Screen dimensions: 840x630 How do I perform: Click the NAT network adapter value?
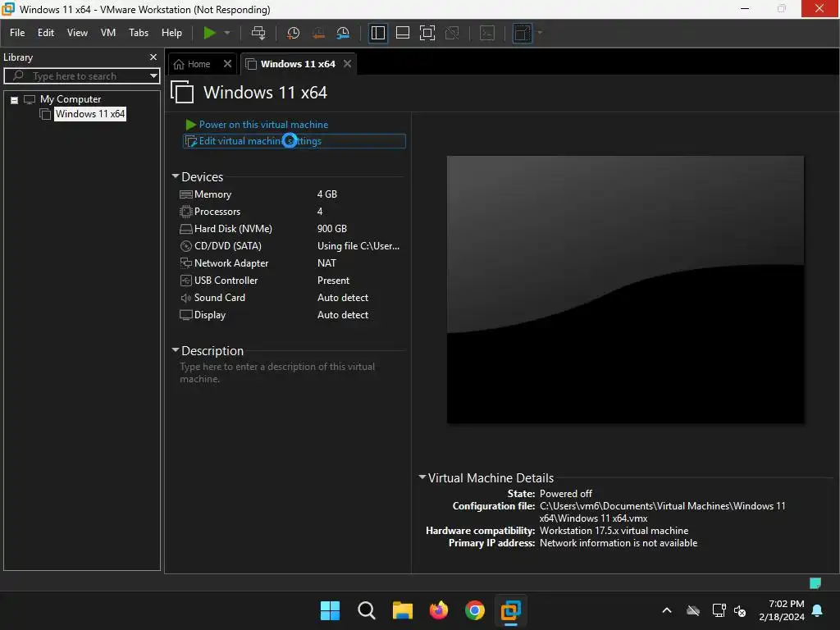(326, 263)
